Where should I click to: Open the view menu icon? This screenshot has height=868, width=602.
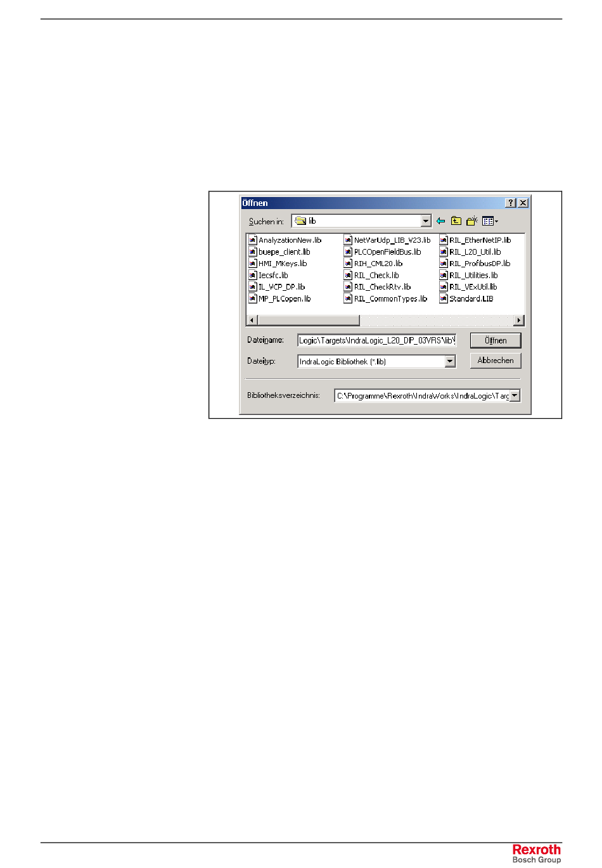coord(490,221)
